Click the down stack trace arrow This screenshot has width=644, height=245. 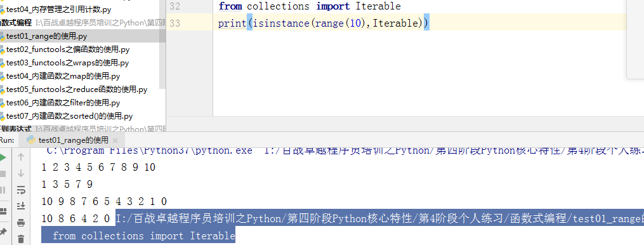[x=21, y=173]
